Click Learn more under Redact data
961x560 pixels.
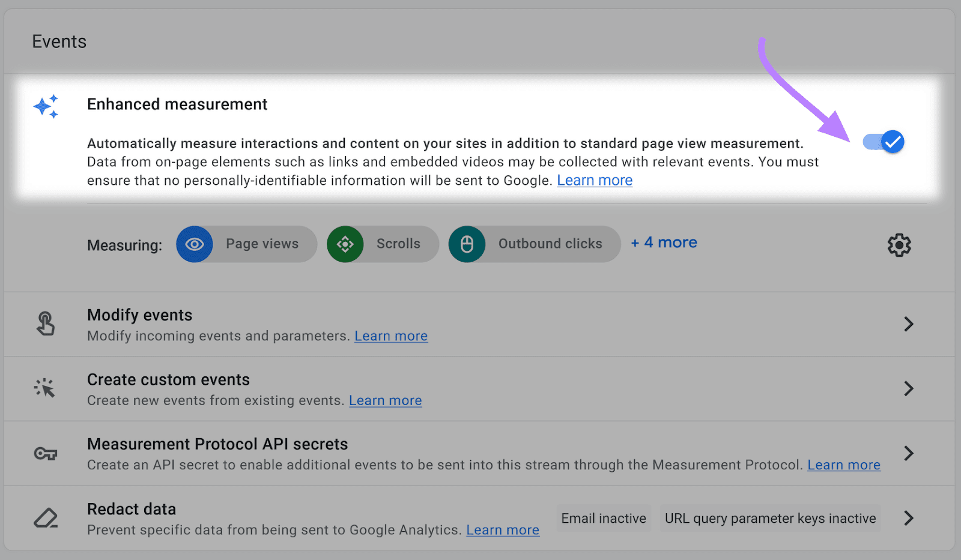[x=503, y=530]
